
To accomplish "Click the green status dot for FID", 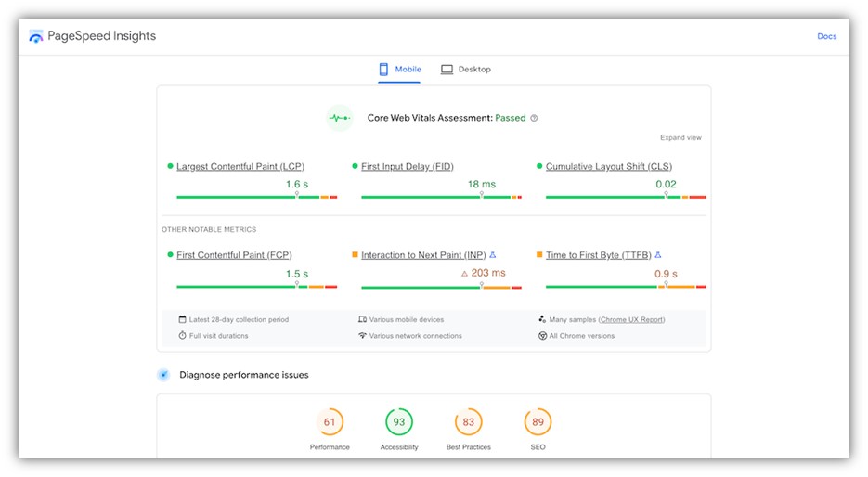I will click(x=355, y=166).
